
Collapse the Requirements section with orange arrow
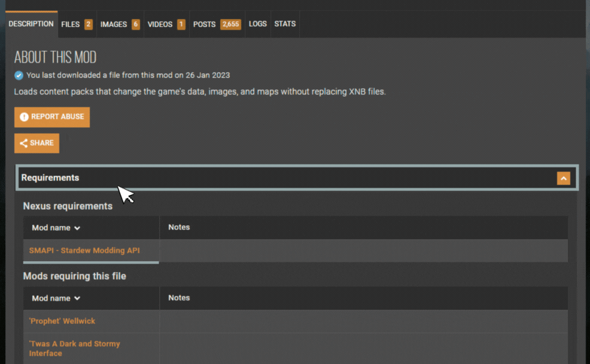563,178
